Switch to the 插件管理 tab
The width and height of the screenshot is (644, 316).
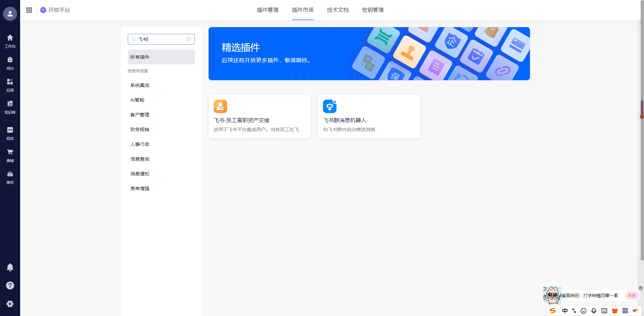[268, 10]
